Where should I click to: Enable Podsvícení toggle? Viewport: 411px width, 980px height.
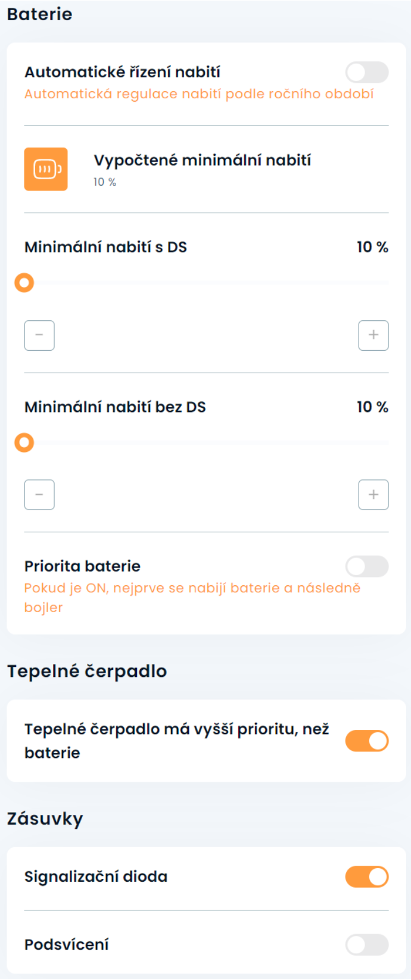click(367, 944)
